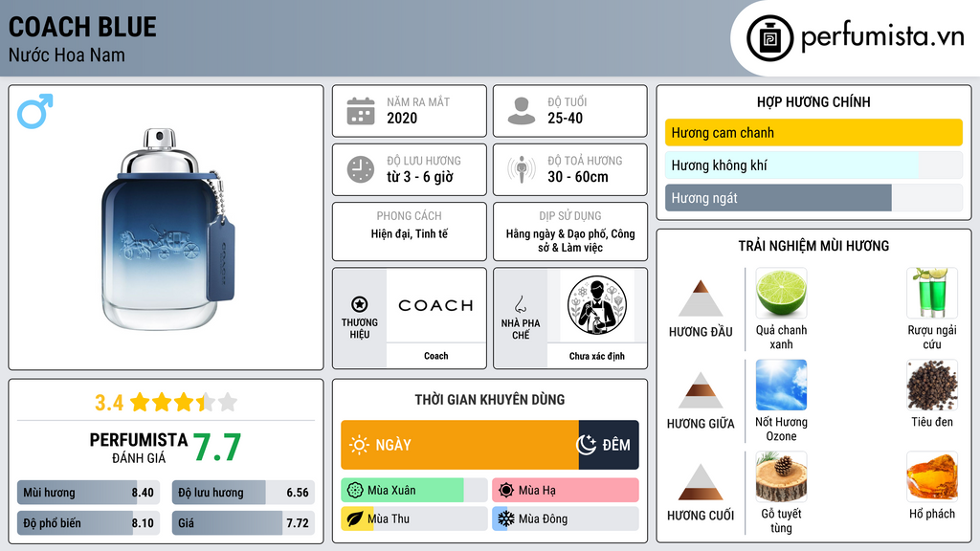Click the Hương cuối pyramid icon
Screen dimensions: 980x551
(x=701, y=482)
